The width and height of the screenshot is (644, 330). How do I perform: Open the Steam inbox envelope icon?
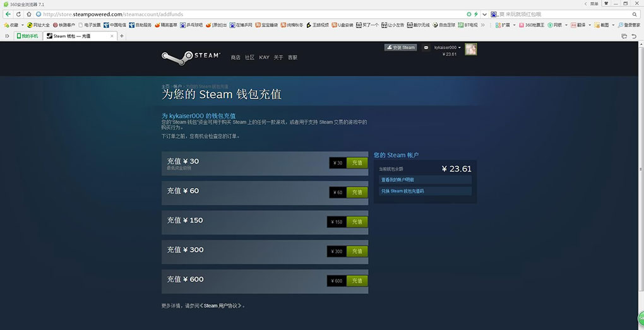(426, 47)
